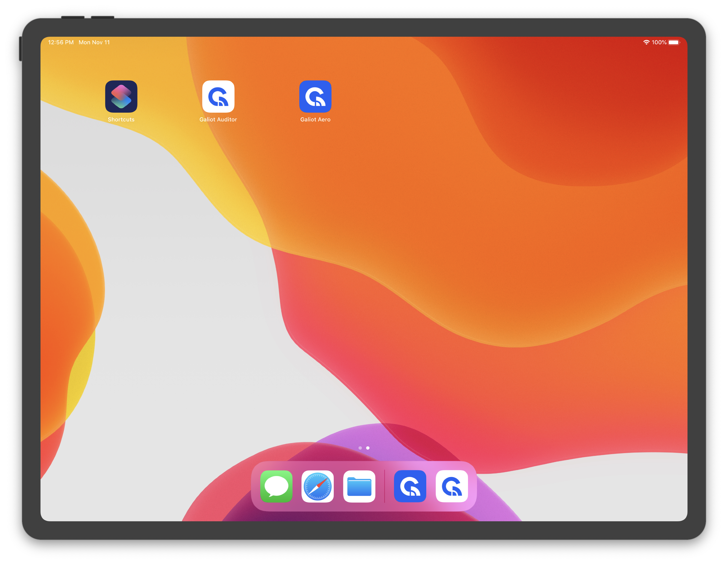Launch the Galiot Auditor app on home screen
The height and width of the screenshot is (566, 728).
(x=218, y=97)
